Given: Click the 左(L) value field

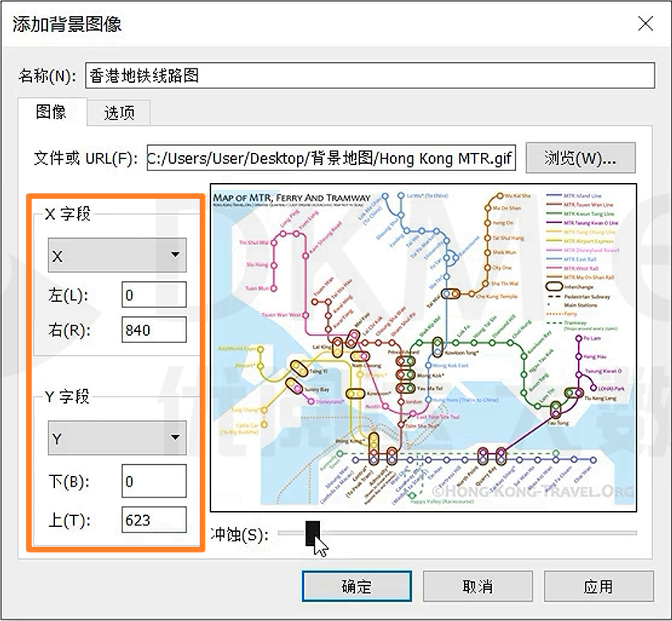Looking at the screenshot, I should 154,295.
